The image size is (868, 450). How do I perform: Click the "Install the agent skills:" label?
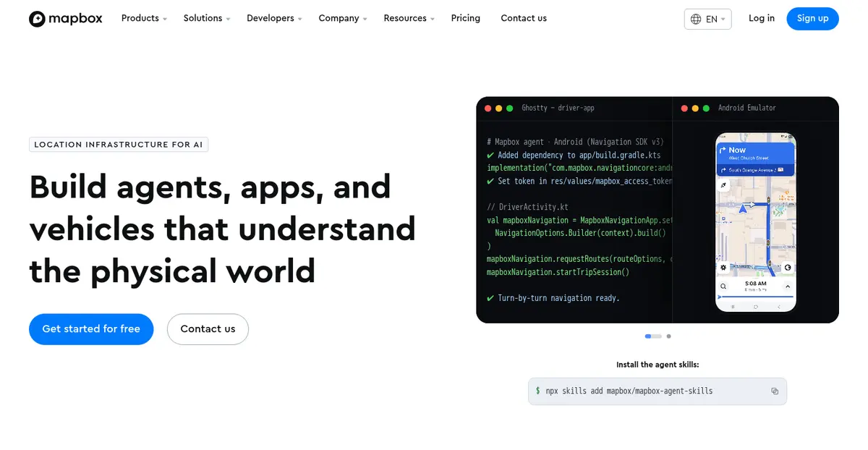(658, 365)
